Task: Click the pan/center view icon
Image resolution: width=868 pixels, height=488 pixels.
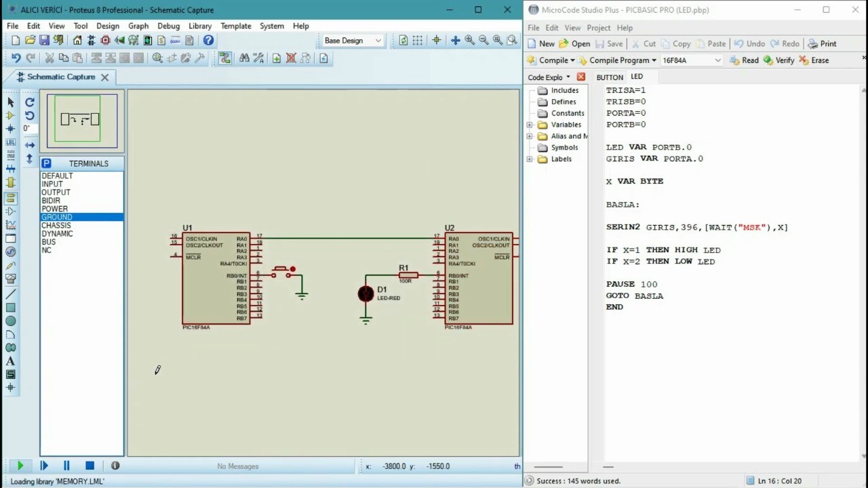Action: pyautogui.click(x=456, y=41)
